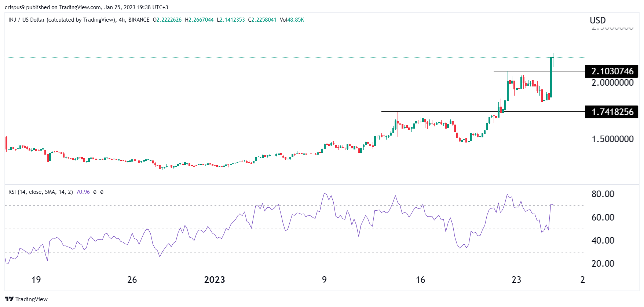The width and height of the screenshot is (644, 307).
Task: Click the tall green breakout candle
Action: (x=551, y=77)
